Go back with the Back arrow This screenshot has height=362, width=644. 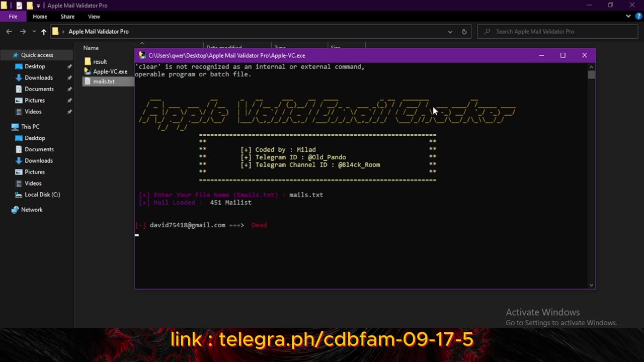pyautogui.click(x=9, y=32)
